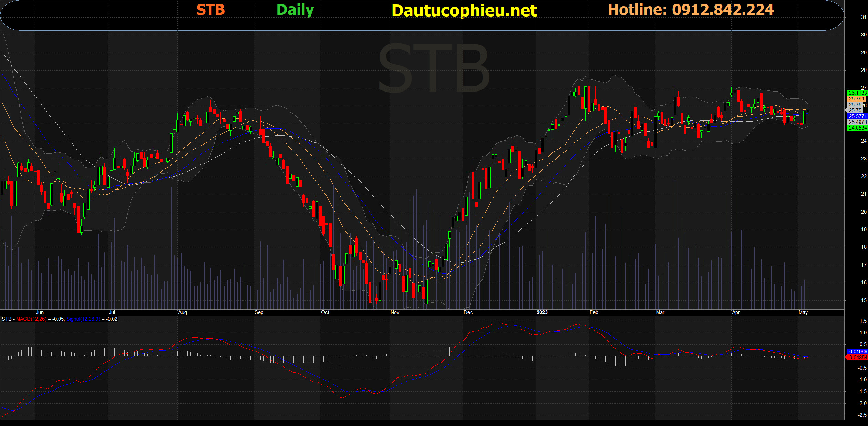Click the large STB watermark on chart
The height and width of the screenshot is (426, 868).
434,69
